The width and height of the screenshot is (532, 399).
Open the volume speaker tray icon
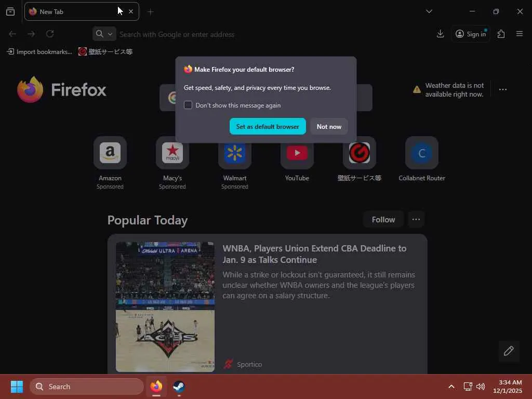pos(481,387)
